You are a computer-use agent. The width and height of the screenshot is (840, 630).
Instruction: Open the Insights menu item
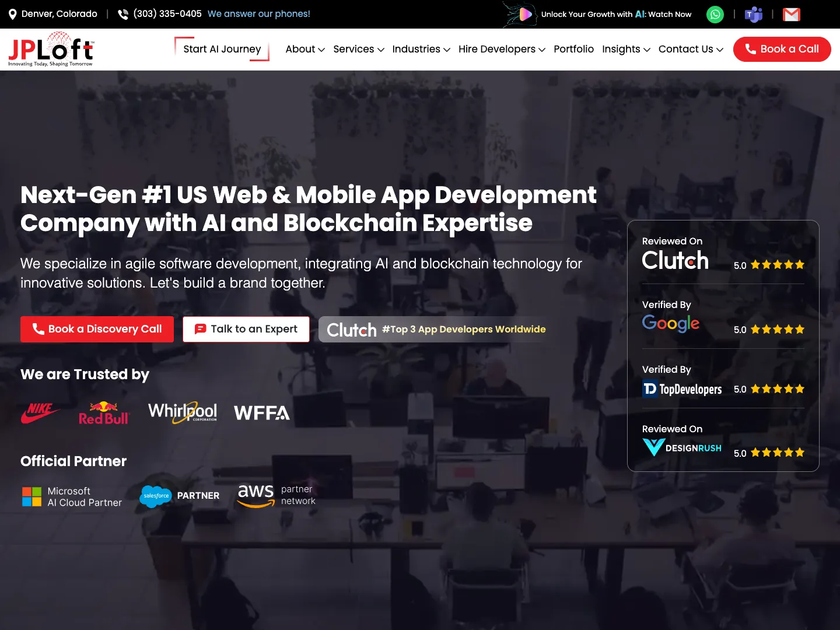(625, 50)
